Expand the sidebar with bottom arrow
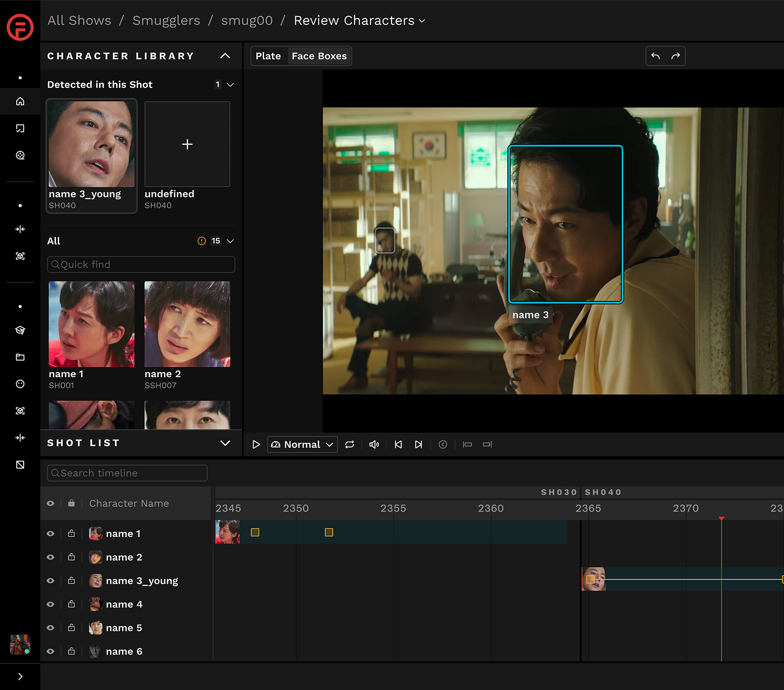 [x=20, y=677]
